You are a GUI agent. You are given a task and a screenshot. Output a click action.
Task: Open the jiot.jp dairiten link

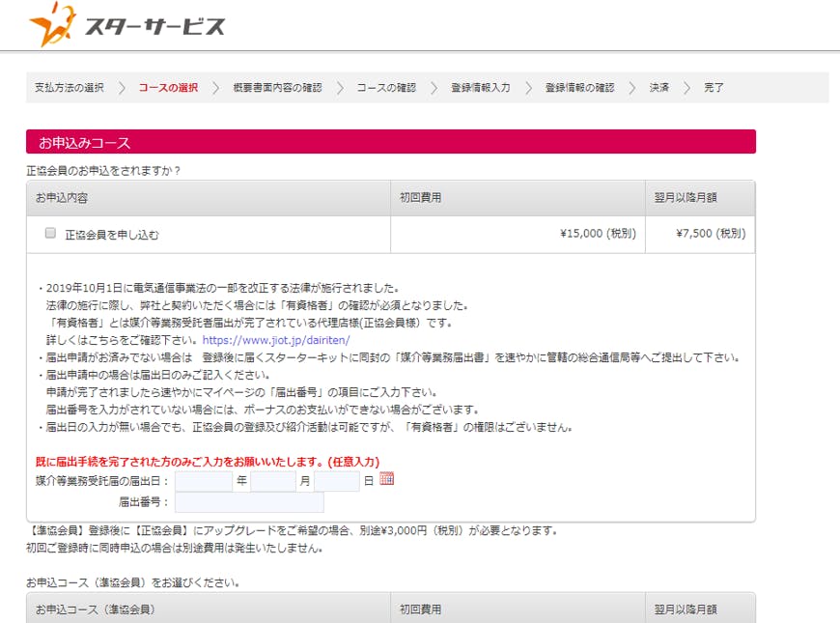click(x=275, y=340)
